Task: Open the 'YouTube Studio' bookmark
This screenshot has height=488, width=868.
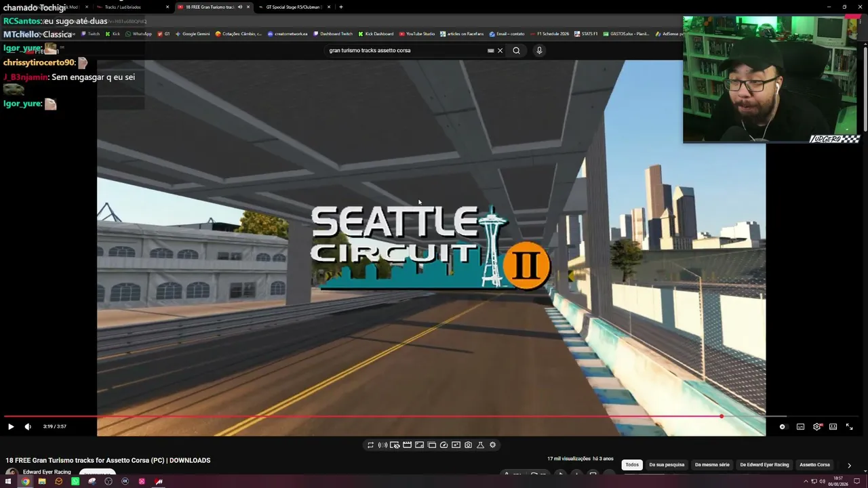Action: tap(417, 34)
